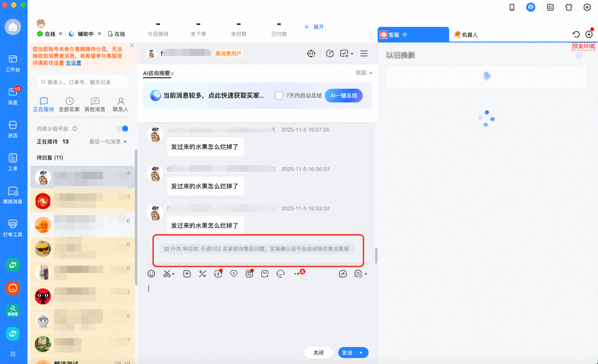Open the 工单 tickets sidebar icon

click(x=13, y=162)
